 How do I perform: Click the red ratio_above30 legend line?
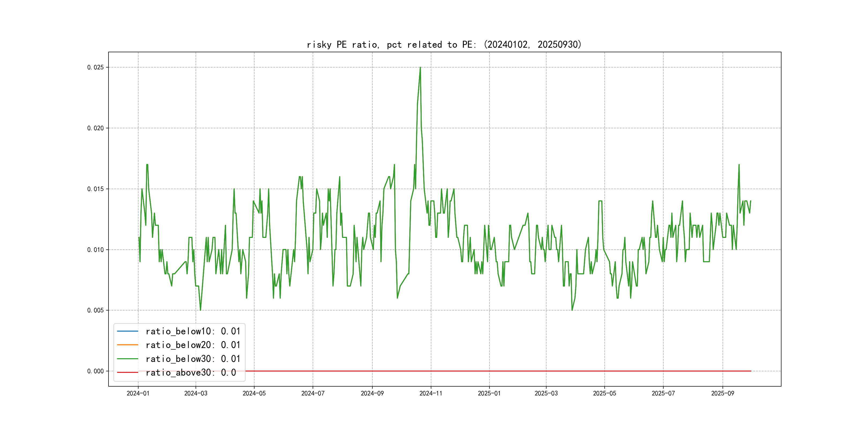[x=127, y=373]
